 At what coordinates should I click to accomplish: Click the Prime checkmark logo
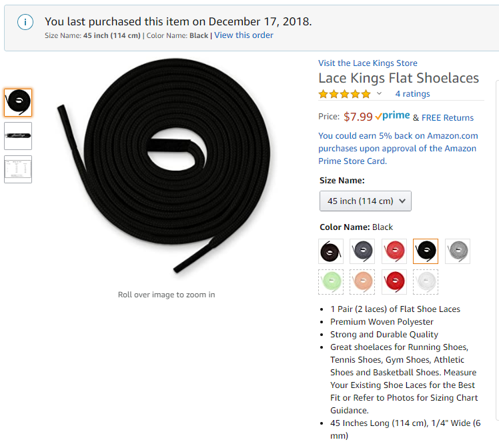tap(392, 116)
